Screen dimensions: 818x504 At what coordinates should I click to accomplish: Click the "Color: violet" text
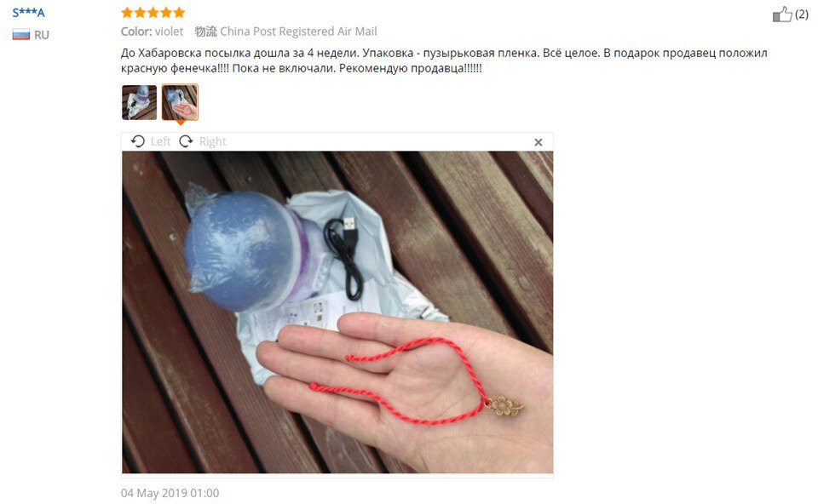tap(152, 31)
